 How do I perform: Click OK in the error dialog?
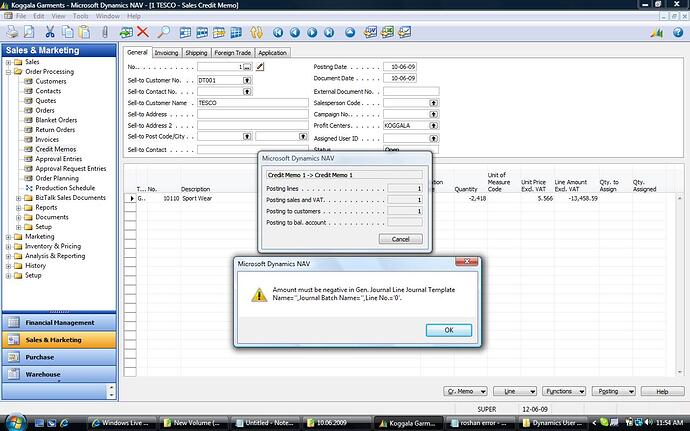point(448,330)
